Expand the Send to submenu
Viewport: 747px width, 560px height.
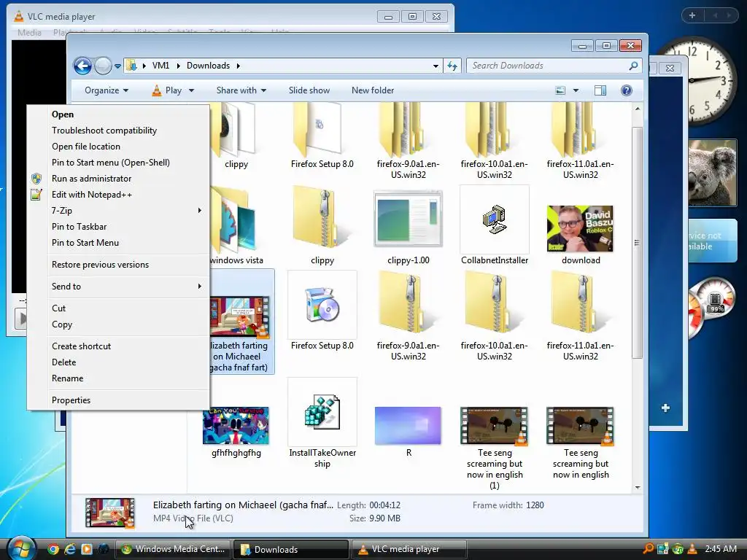(118, 286)
